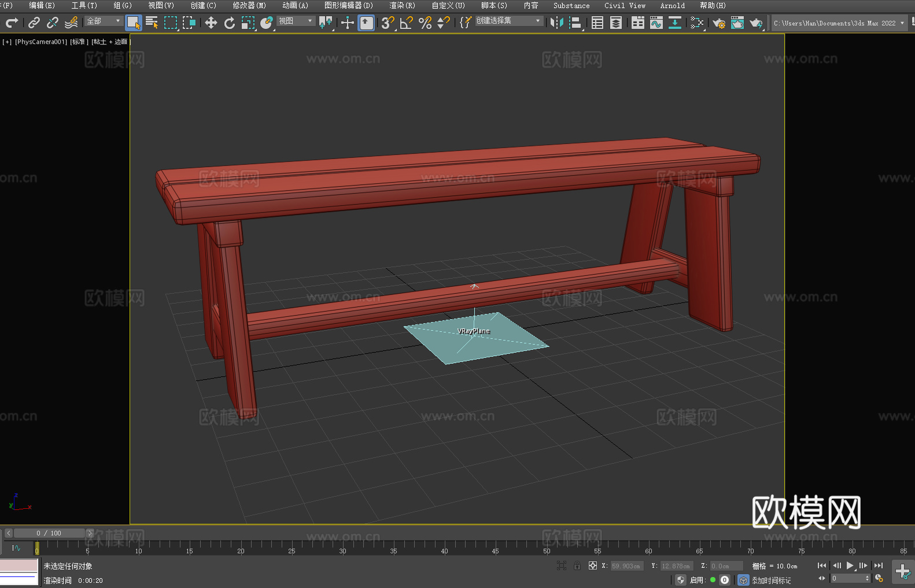Open the 创建(C) menu
915x588 pixels.
click(x=204, y=5)
